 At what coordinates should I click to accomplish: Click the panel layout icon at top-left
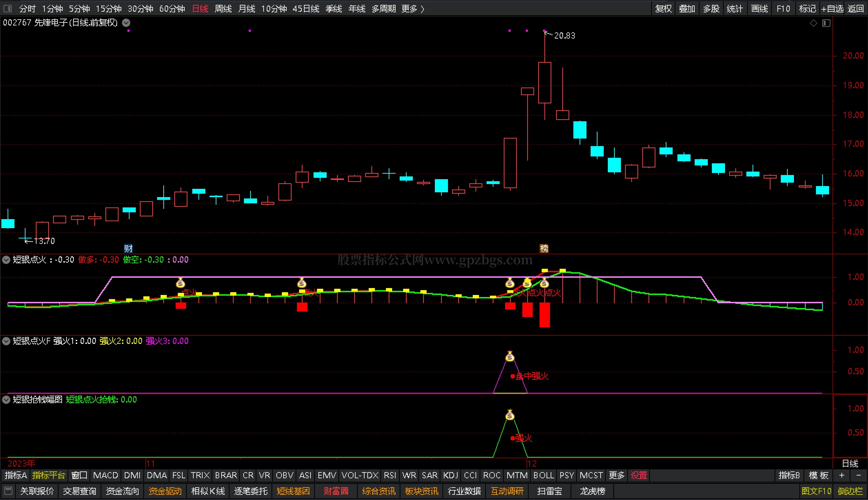coord(7,8)
